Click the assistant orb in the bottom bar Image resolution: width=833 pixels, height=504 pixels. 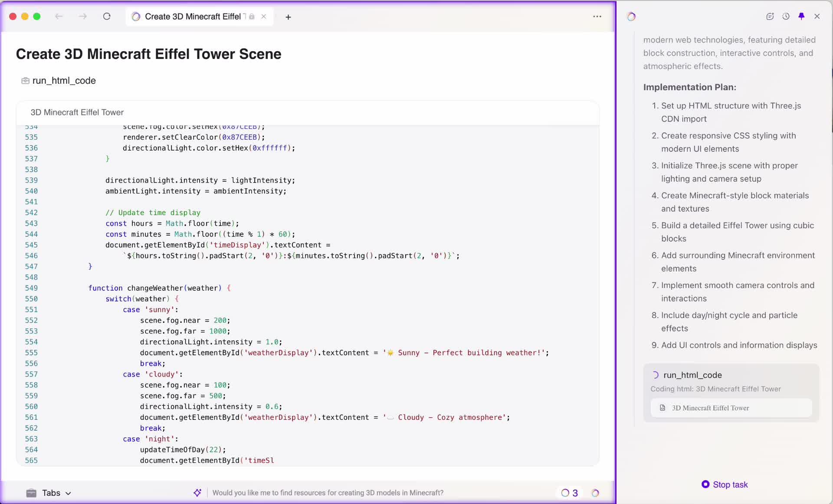coord(595,493)
